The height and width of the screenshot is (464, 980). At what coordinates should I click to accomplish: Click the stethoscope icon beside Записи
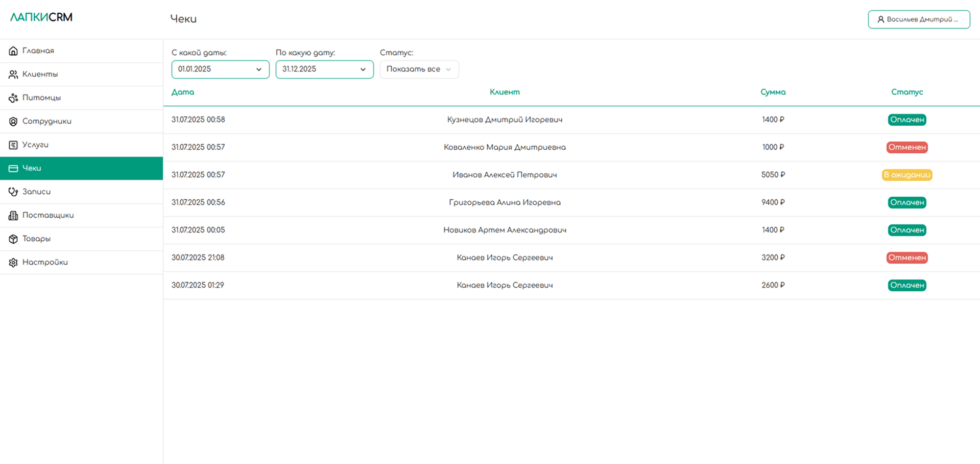pos(13,192)
